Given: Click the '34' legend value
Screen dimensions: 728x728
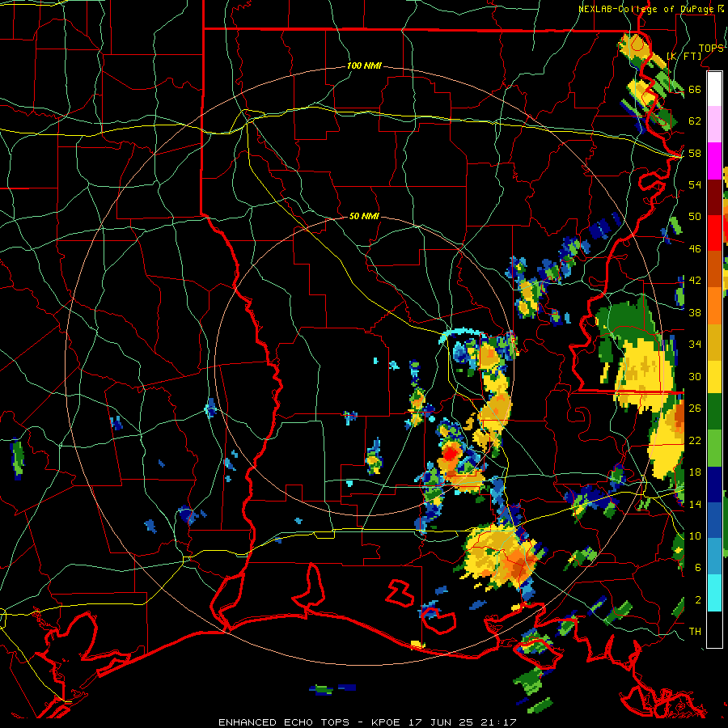Looking at the screenshot, I should (x=695, y=345).
